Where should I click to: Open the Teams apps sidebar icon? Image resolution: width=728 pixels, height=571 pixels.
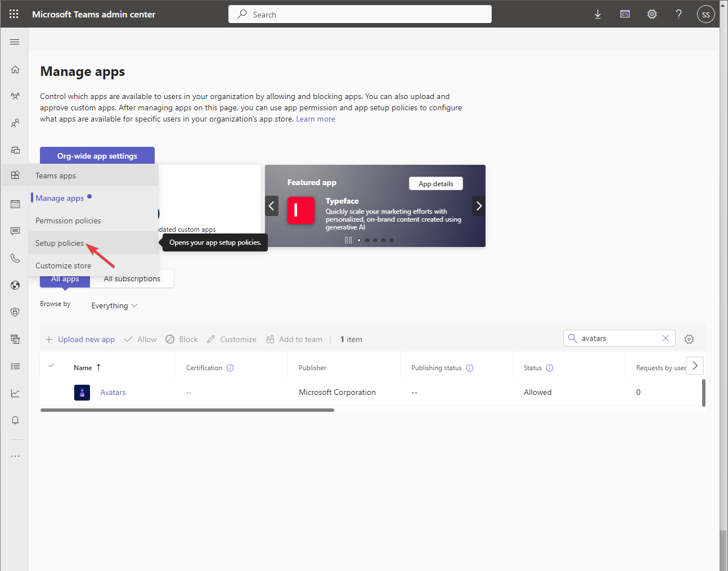tap(15, 175)
